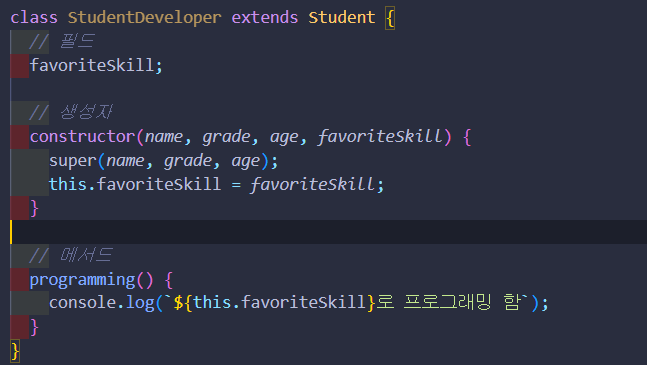Click favoriteSkill parameter in constructor signature
The width and height of the screenshot is (647, 365).
pos(380,137)
